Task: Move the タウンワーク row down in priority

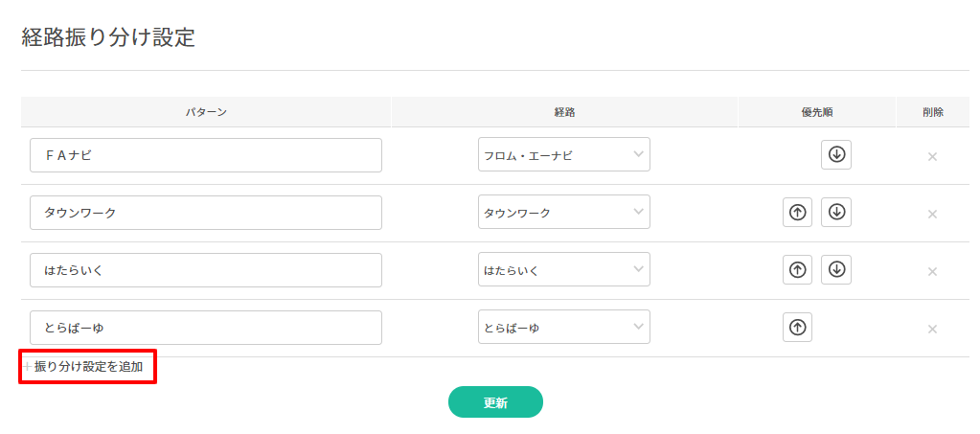Action: (x=836, y=213)
